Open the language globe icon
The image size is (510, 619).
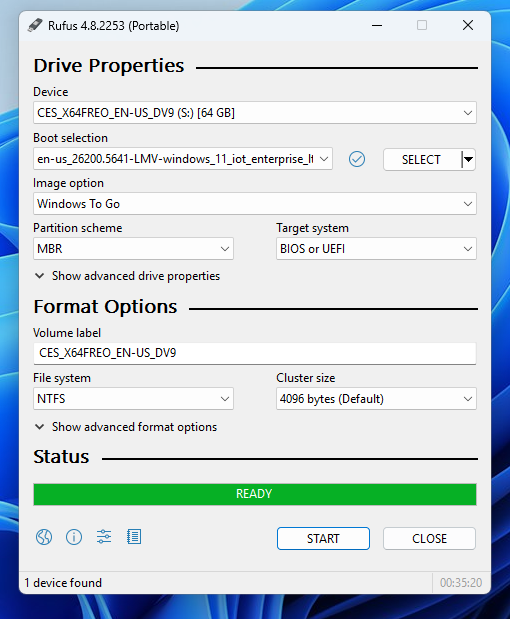(44, 537)
